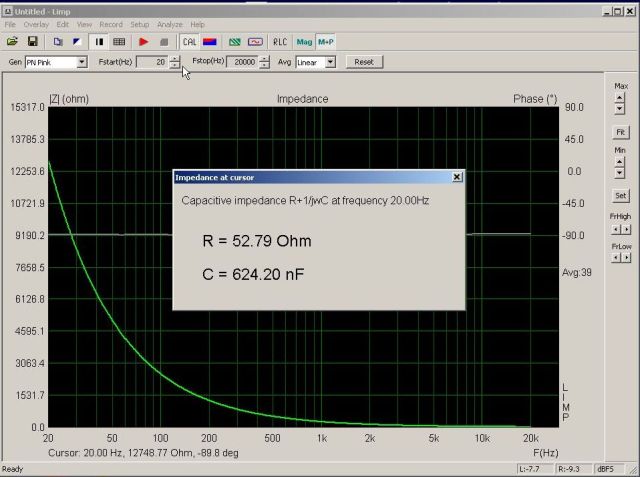Open the CAL calibration tool
Screen dimensions: 640x477
[x=189, y=42]
